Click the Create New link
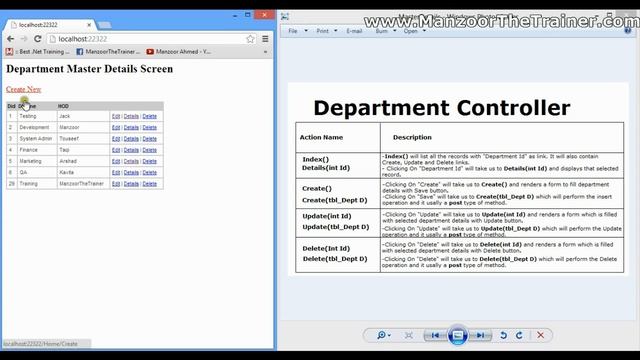The height and width of the screenshot is (360, 640). click(x=23, y=89)
